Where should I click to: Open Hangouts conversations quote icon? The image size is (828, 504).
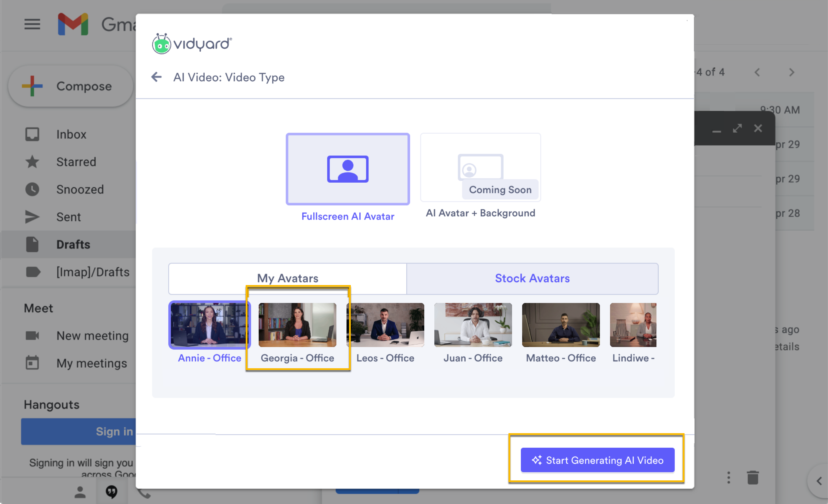112,492
